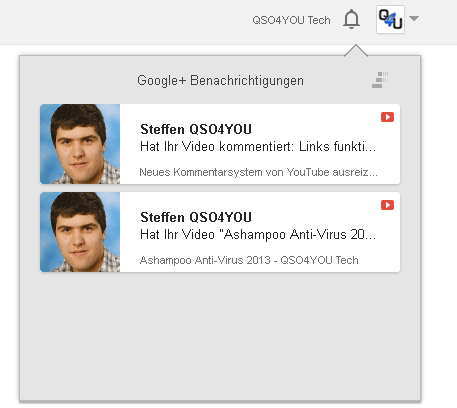Click the Google+ Benachrichtigungen heading
The width and height of the screenshot is (457, 408).
(220, 81)
